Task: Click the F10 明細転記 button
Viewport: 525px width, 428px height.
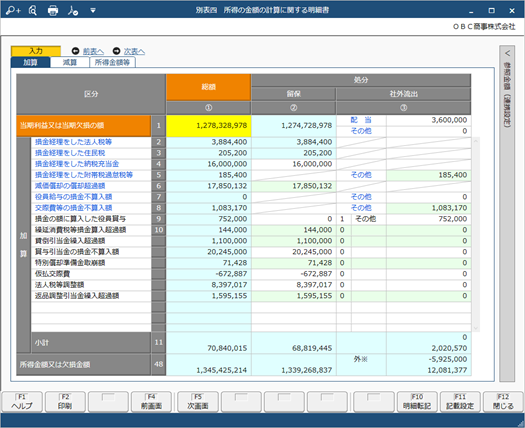Action: tap(417, 402)
